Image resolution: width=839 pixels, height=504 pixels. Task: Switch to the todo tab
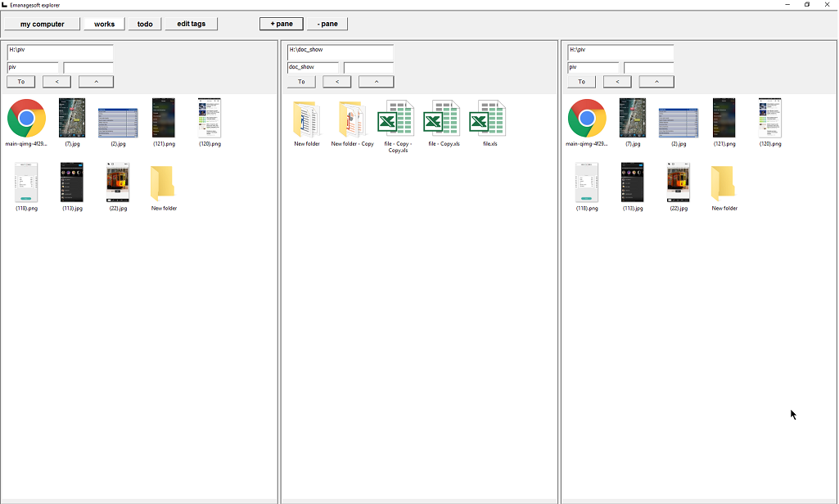(145, 24)
